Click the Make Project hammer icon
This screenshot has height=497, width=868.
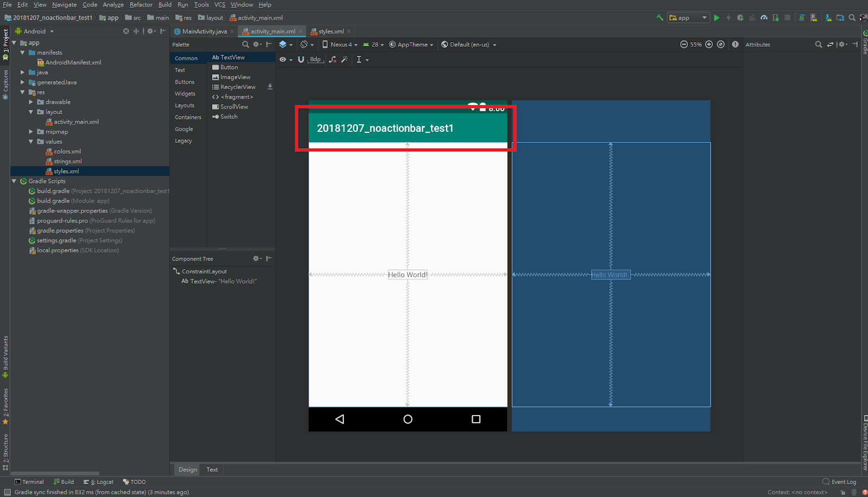(660, 17)
